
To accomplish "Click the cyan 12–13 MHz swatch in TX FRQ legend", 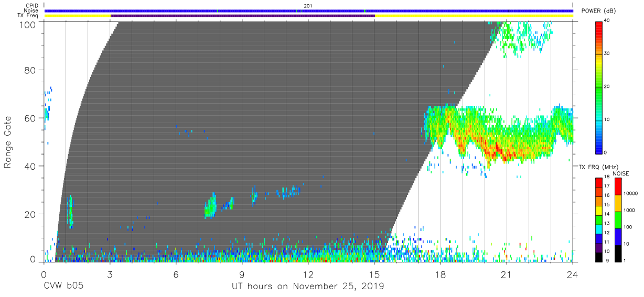I will [x=599, y=228].
